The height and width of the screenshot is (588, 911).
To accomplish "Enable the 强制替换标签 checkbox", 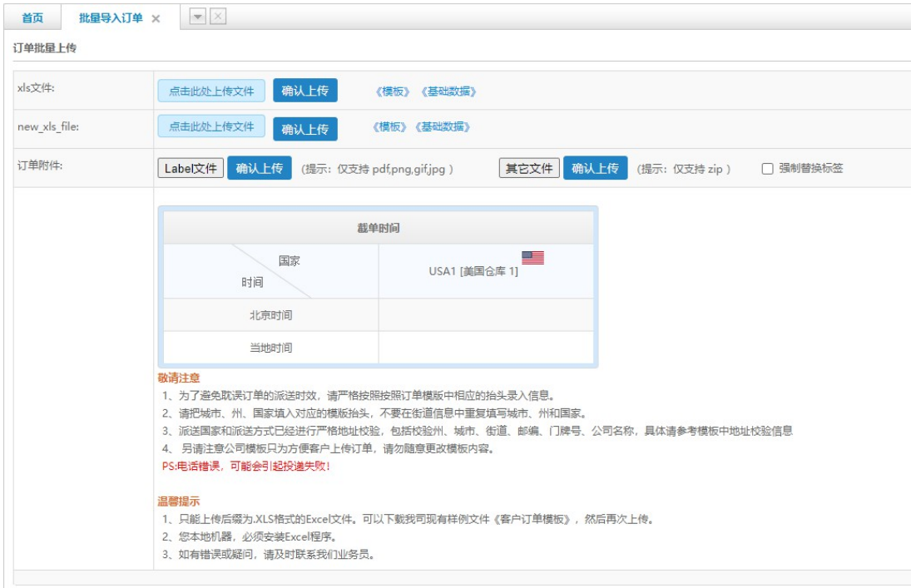I will 767,169.
